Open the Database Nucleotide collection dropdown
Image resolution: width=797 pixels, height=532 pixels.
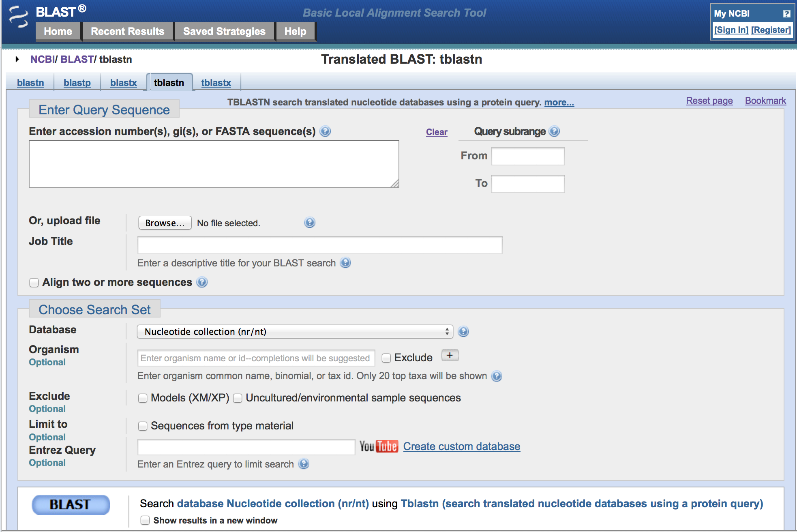pos(295,332)
